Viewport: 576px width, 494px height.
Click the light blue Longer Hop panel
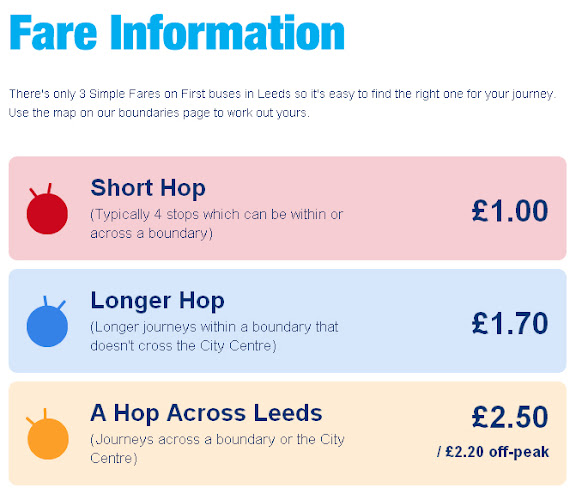pyautogui.click(x=288, y=321)
